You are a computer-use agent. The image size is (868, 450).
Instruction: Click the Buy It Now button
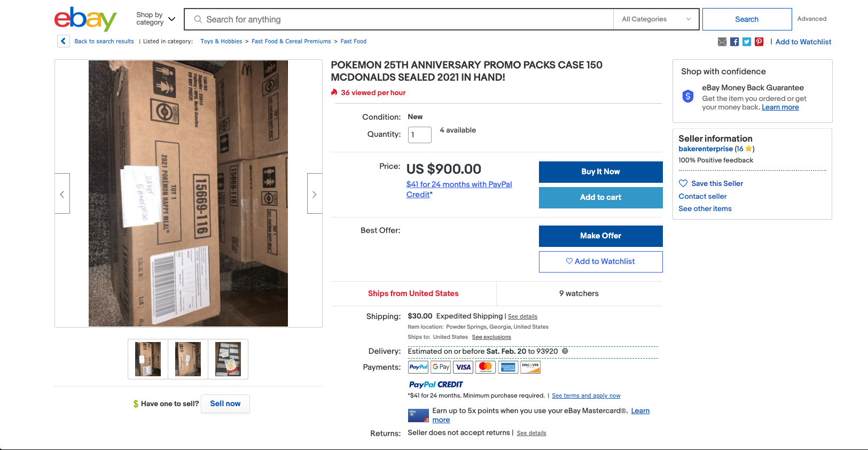point(600,172)
